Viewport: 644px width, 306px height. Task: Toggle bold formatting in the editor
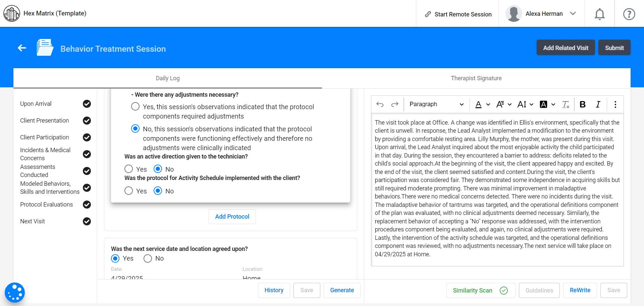[x=583, y=104]
